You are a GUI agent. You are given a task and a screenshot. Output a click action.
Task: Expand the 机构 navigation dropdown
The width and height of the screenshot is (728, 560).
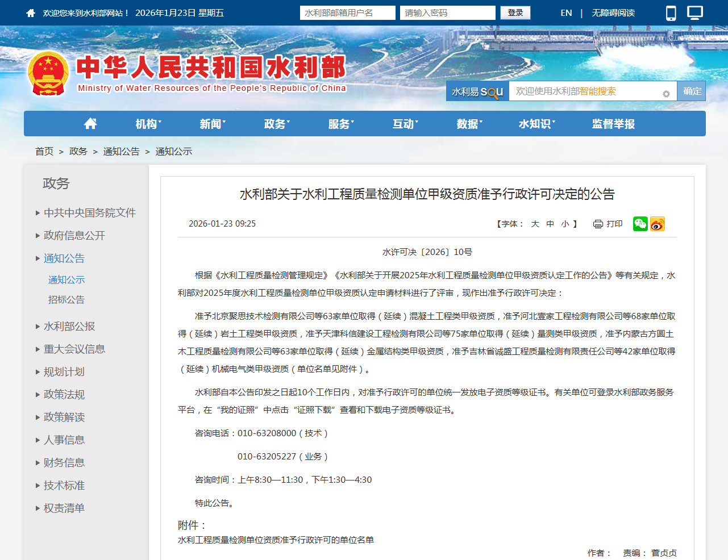(x=148, y=124)
